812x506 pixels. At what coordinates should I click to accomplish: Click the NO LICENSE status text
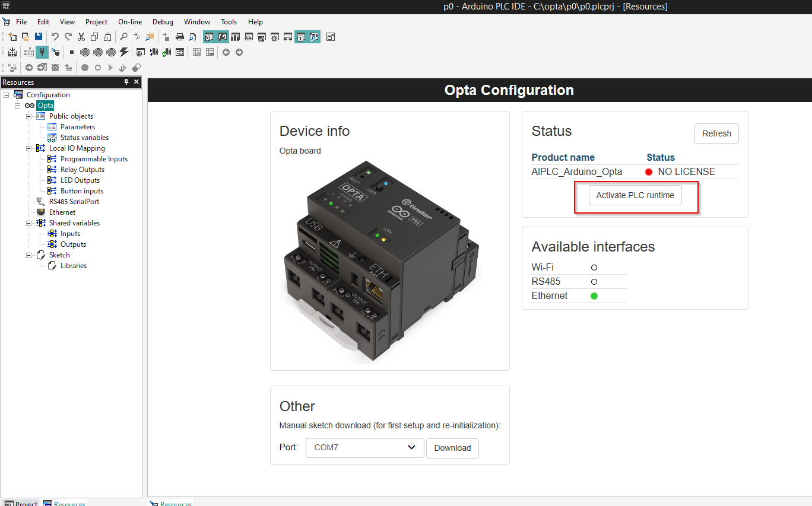click(686, 172)
